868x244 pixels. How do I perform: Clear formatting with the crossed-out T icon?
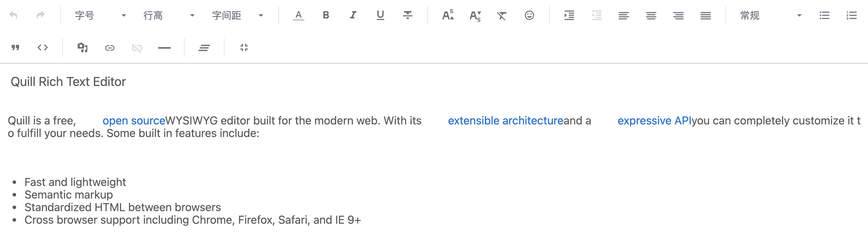tap(502, 16)
